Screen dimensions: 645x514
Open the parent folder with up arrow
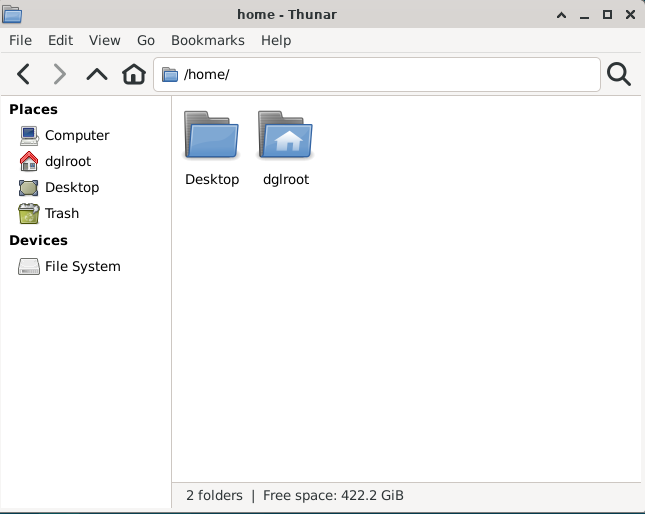(97, 74)
